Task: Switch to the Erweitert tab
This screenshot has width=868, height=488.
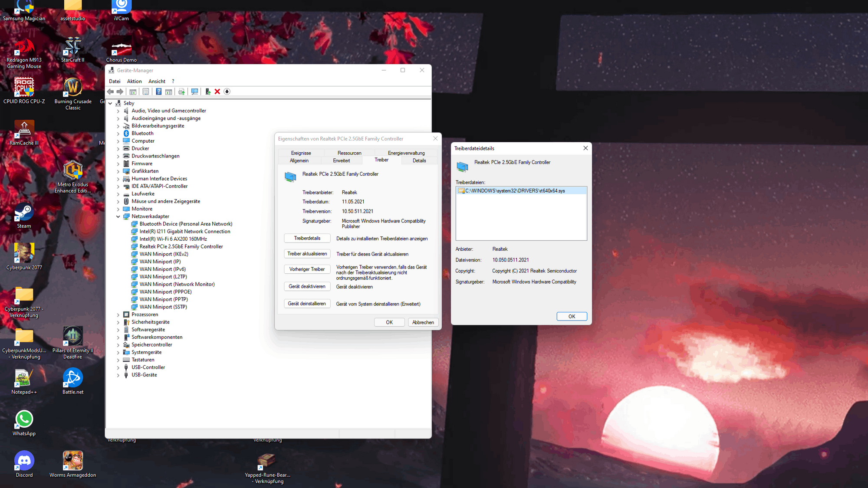Action: pos(341,160)
